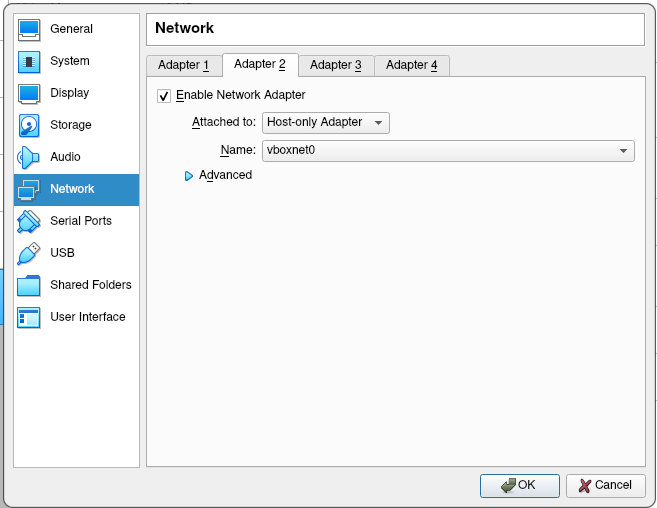Select the Adapter 2 tab
This screenshot has height=508, width=657.
tap(260, 65)
